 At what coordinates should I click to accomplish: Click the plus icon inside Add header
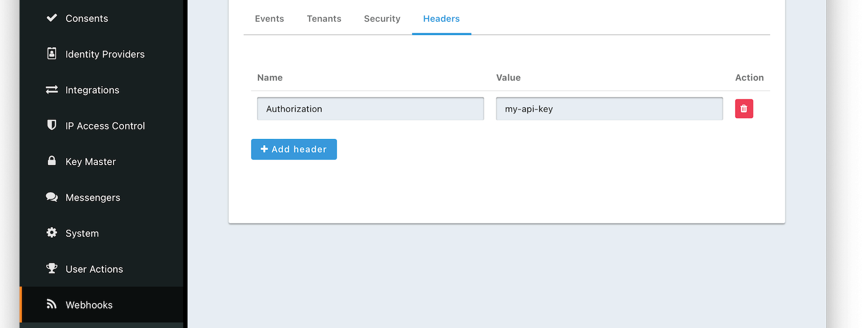point(264,149)
